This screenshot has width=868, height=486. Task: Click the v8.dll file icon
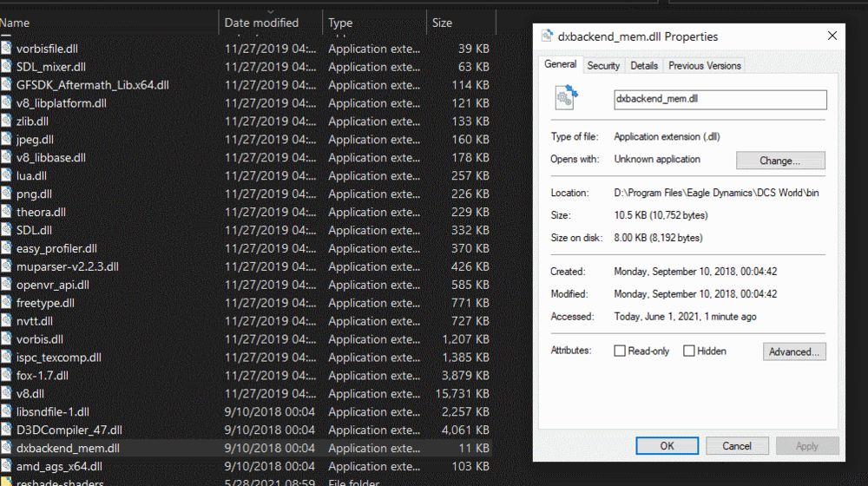(x=7, y=394)
